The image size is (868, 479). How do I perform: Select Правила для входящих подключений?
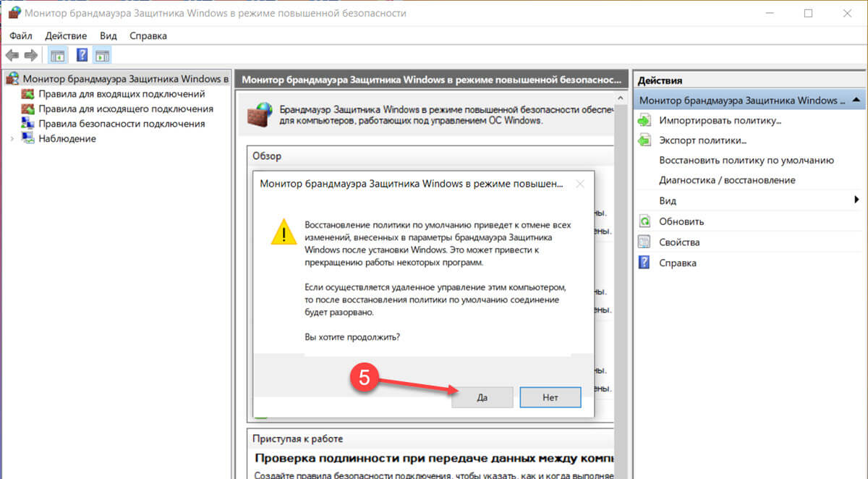pyautogui.click(x=122, y=94)
